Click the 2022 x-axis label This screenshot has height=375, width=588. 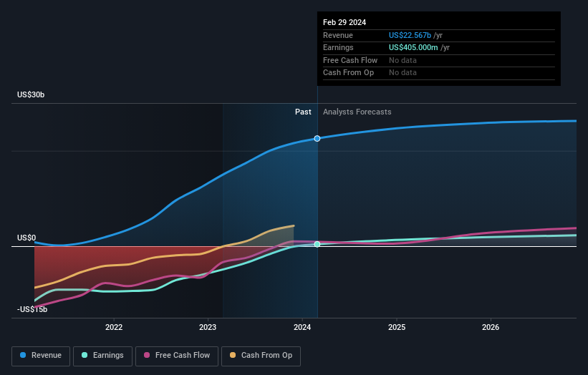pyautogui.click(x=114, y=328)
